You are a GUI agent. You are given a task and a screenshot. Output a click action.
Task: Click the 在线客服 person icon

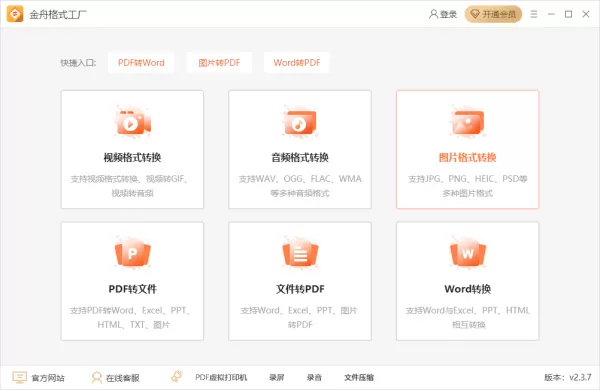(x=97, y=377)
